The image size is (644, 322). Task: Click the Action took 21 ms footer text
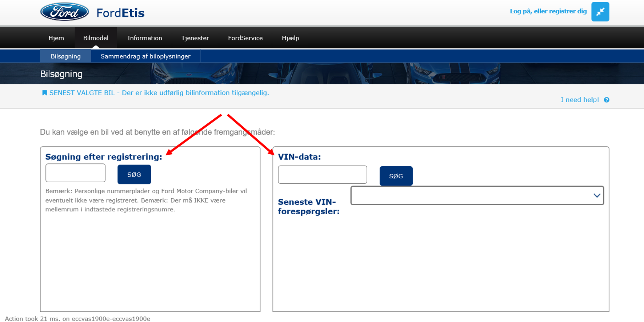pos(77,319)
